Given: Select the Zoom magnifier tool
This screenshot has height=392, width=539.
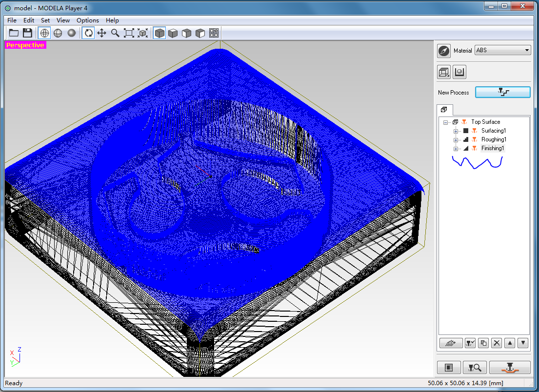Looking at the screenshot, I should point(115,33).
